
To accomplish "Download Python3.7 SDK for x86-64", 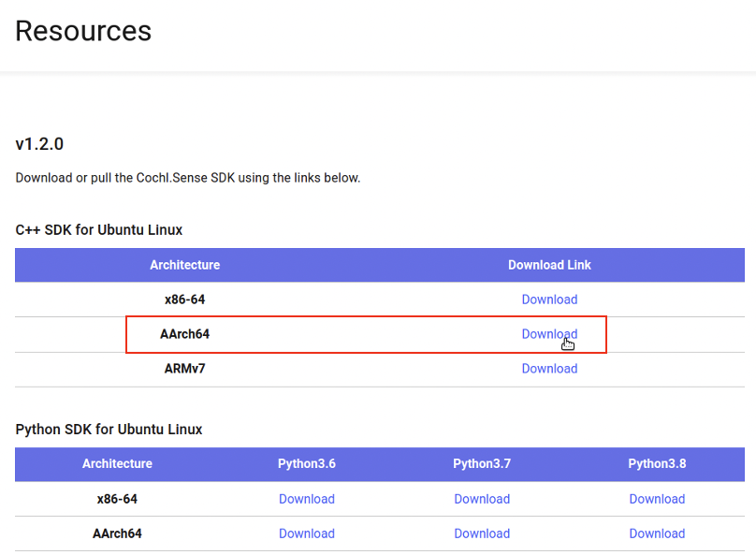I will [x=482, y=499].
